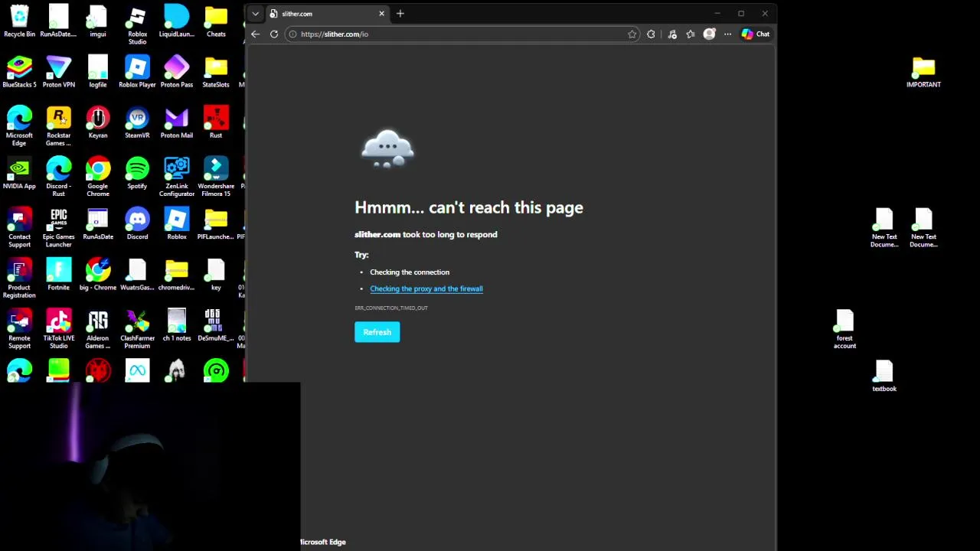Select SteamVR desktop icon
Viewport: 980px width, 551px height.
coord(137,122)
